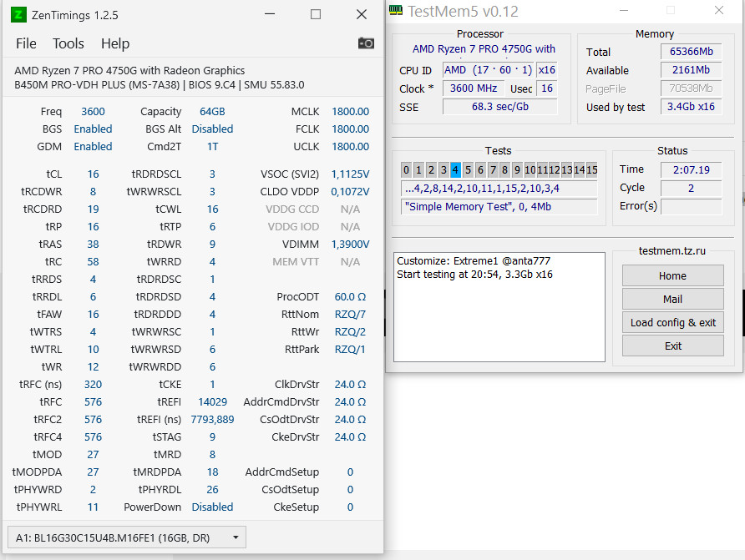
Task: Click the Exit button in TestMem5
Action: coord(673,346)
